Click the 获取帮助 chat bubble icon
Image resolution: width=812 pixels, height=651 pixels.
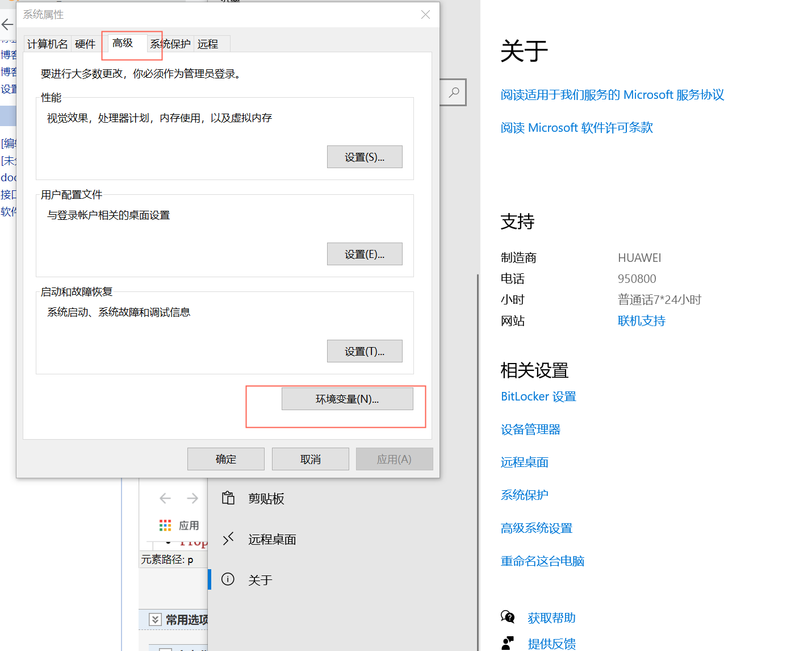coord(508,617)
